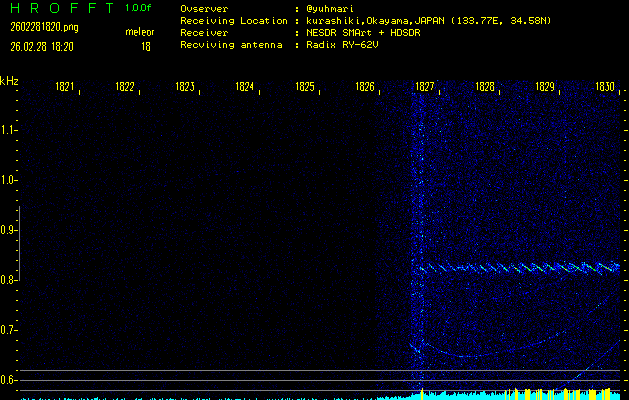Viewport: 629px width, 400px height.
Task: Click the kHz axis unit label
Action: pos(9,80)
